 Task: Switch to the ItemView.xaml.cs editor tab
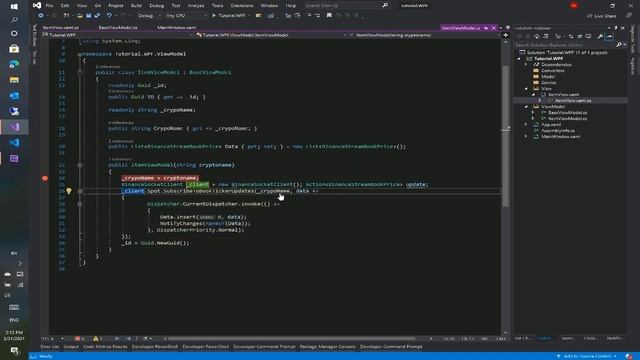61,28
